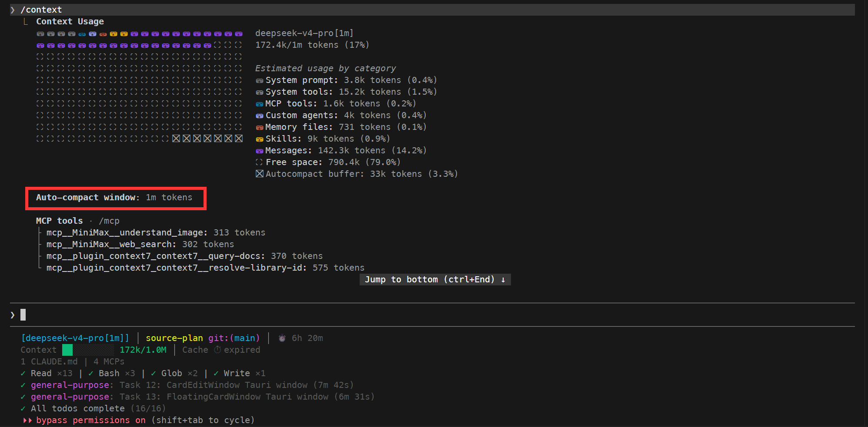
Task: Select the MCP tools section heading
Action: pyautogui.click(x=59, y=221)
